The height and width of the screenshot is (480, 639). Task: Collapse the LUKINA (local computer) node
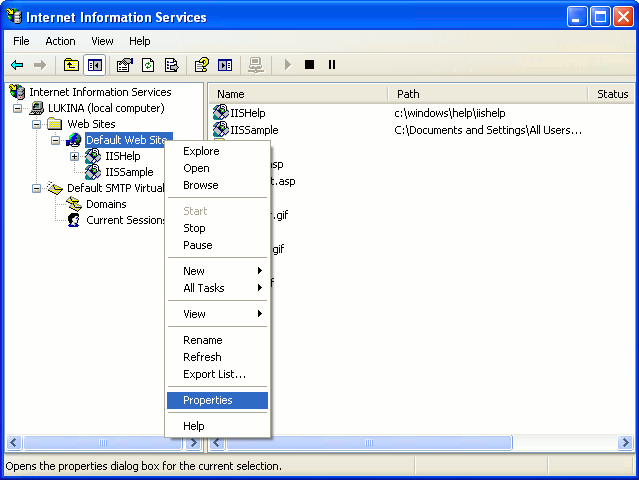coord(18,108)
